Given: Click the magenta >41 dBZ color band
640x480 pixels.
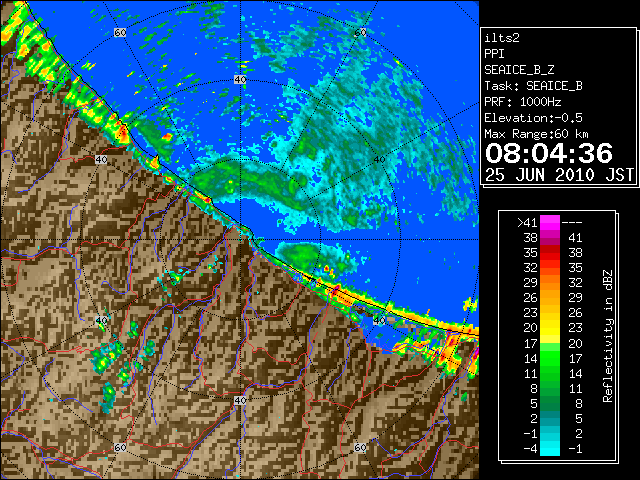Looking at the screenshot, I should click(550, 223).
